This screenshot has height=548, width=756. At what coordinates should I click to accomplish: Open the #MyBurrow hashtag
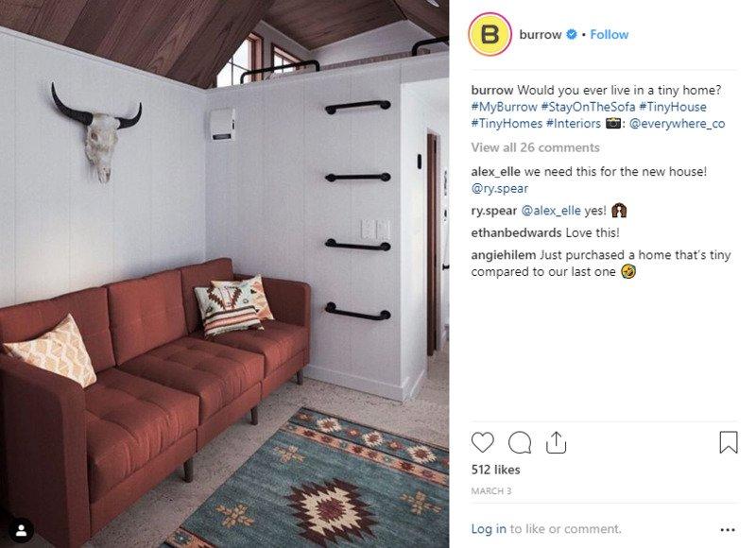coord(504,107)
